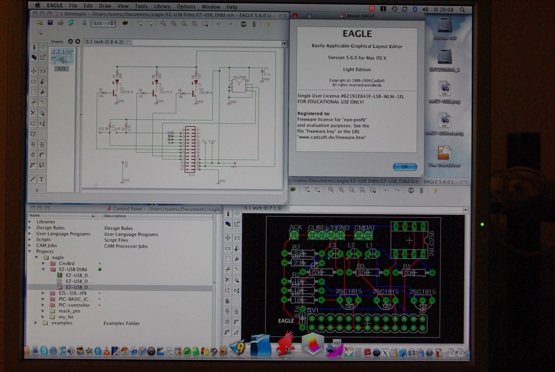Select the Text tool (T) in schematic palette
This screenshot has height=372, width=555.
42,179
